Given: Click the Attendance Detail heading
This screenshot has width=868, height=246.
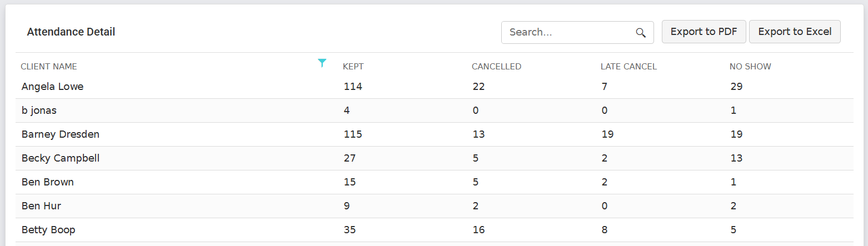Looking at the screenshot, I should pyautogui.click(x=71, y=32).
